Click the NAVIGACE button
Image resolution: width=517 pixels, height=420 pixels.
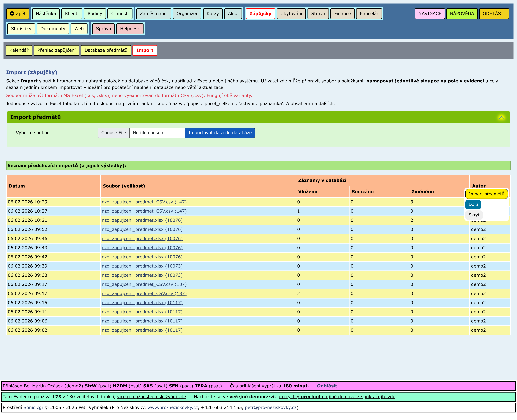click(429, 14)
